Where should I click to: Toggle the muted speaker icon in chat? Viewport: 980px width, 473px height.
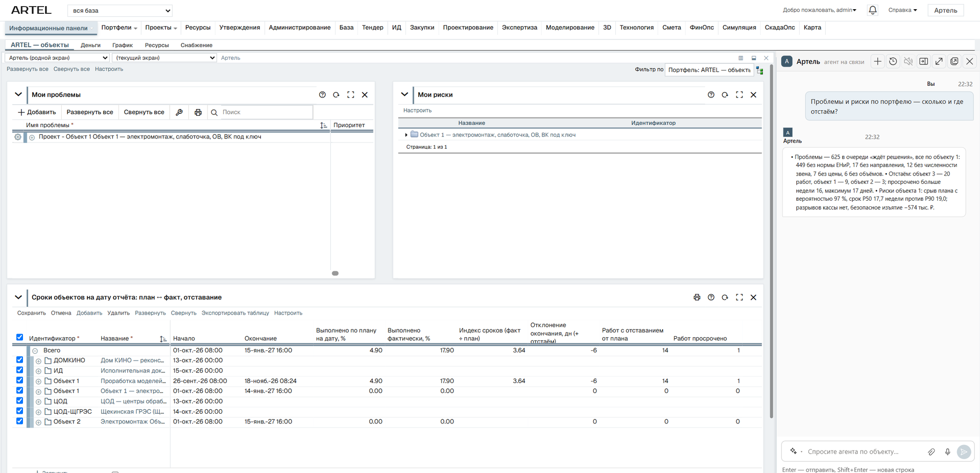pos(908,61)
